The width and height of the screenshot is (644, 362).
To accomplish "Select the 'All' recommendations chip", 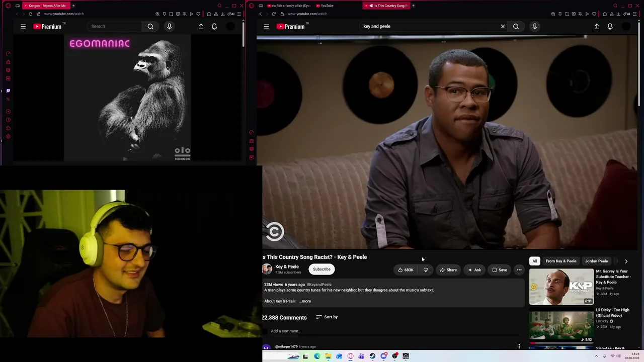I will coord(535,261).
